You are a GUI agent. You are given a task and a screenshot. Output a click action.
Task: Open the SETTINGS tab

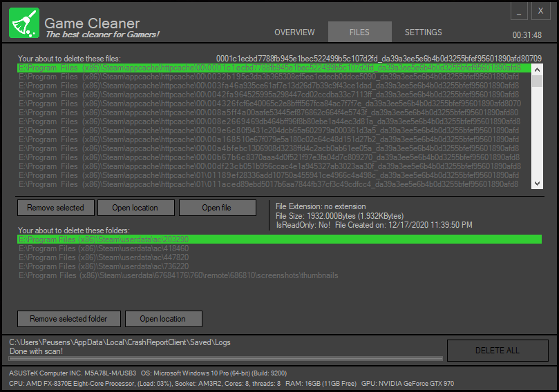click(x=423, y=32)
